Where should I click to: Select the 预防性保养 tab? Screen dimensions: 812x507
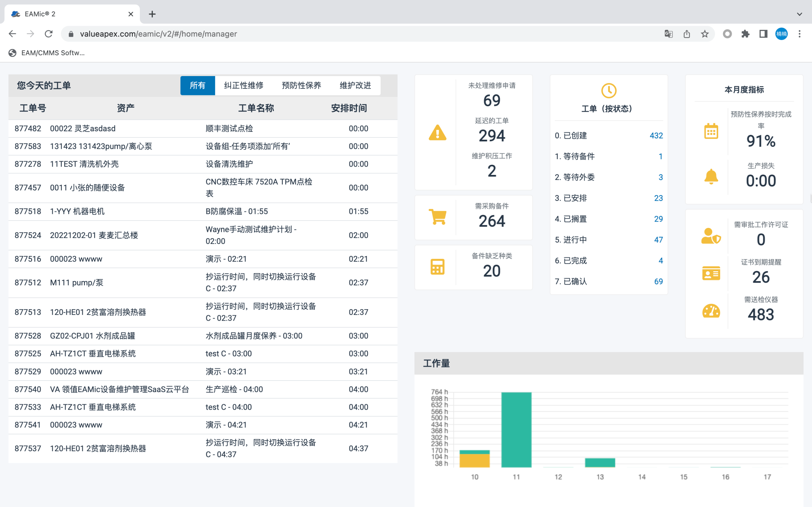coord(301,86)
